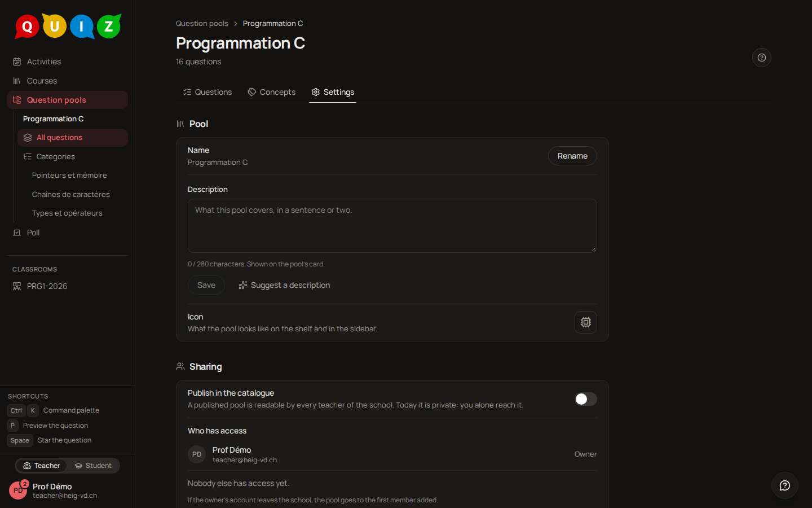The width and height of the screenshot is (812, 508).
Task: Open the pool icon picker button
Action: (586, 322)
